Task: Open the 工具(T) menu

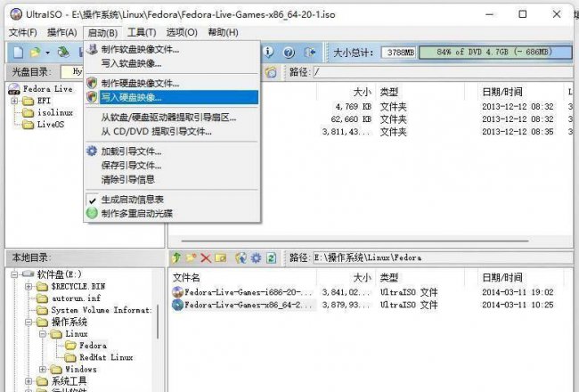Action: pos(142,32)
